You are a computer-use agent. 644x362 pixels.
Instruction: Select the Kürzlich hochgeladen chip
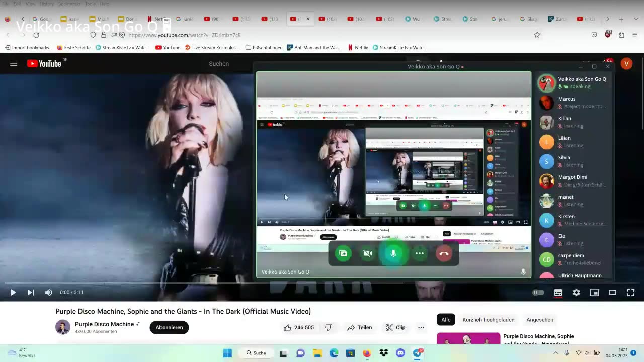[x=488, y=320]
